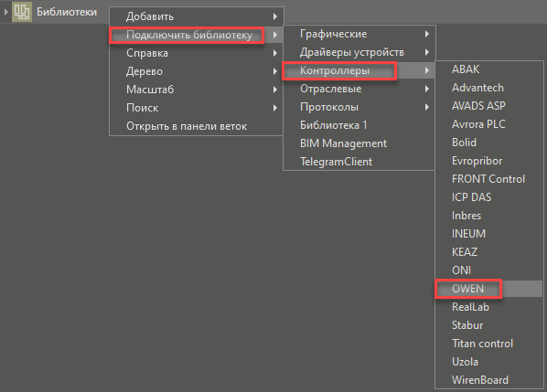
Task: Expand the Графические library category
Action: point(359,34)
